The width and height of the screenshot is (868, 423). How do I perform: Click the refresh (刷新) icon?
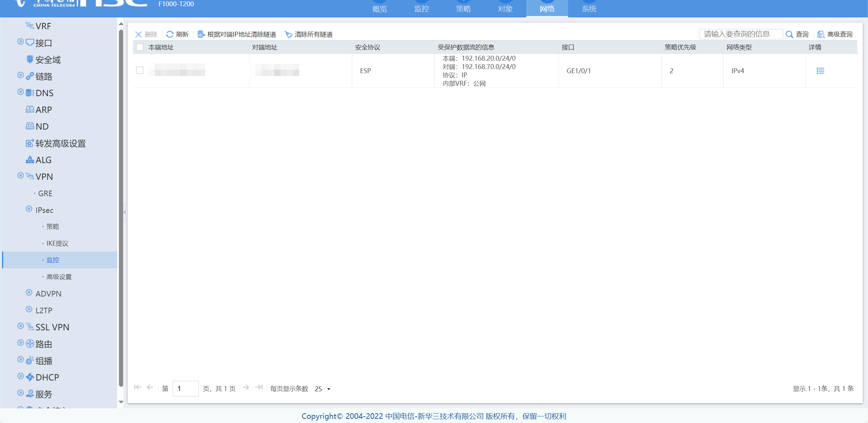[x=170, y=34]
